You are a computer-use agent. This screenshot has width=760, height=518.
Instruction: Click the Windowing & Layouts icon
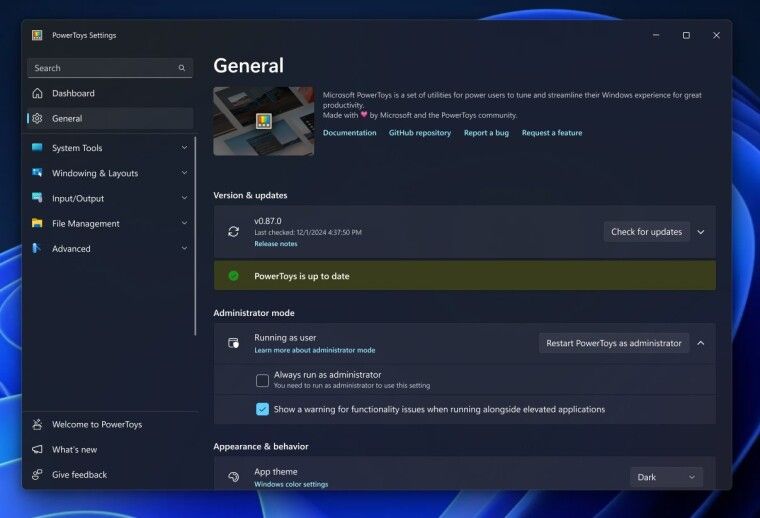[37, 173]
